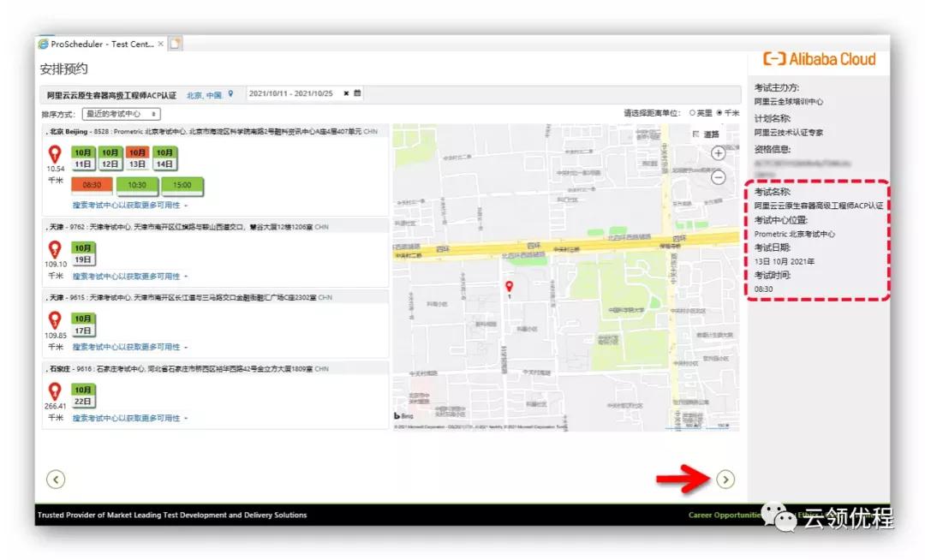Open the 道路 map type selector
The height and width of the screenshot is (560, 925).
coord(706,134)
